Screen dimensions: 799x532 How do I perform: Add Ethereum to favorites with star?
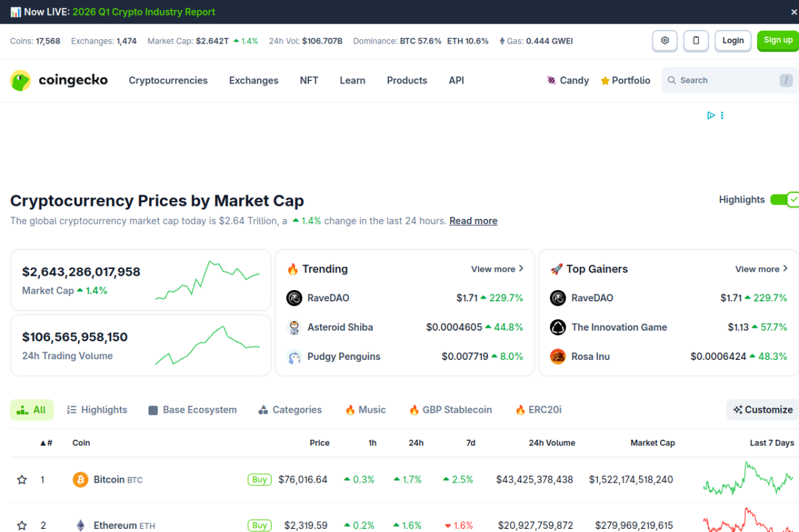[x=22, y=525]
